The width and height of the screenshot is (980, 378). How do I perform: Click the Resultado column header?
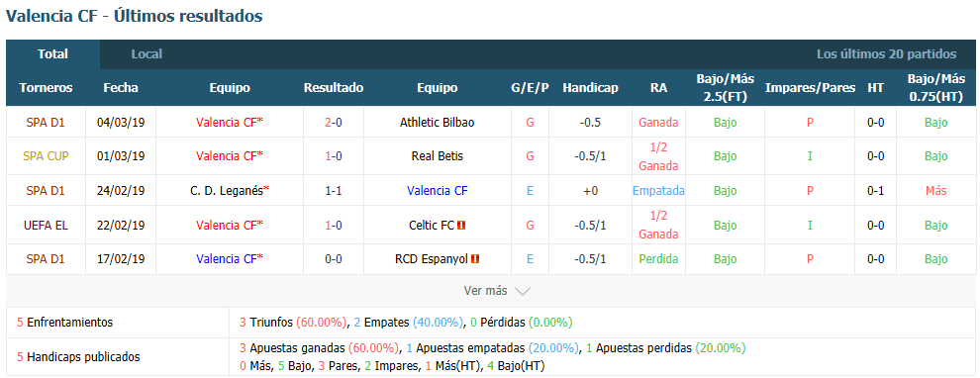click(x=334, y=88)
